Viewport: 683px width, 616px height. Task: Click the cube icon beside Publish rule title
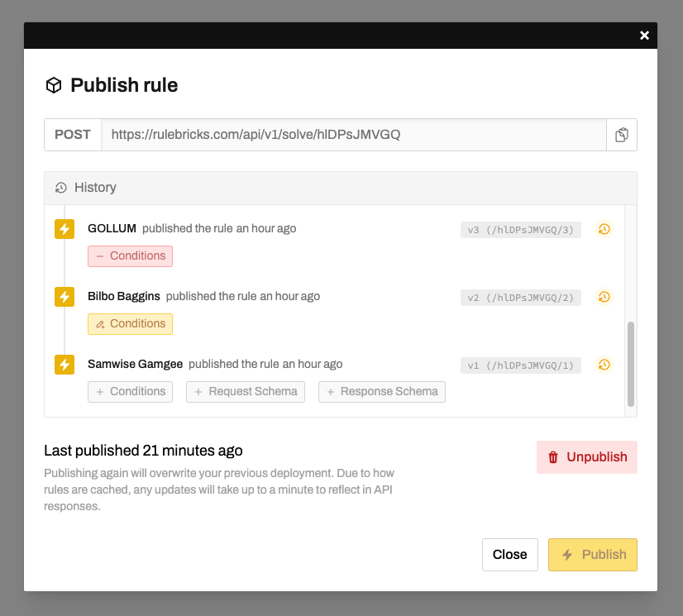click(53, 84)
